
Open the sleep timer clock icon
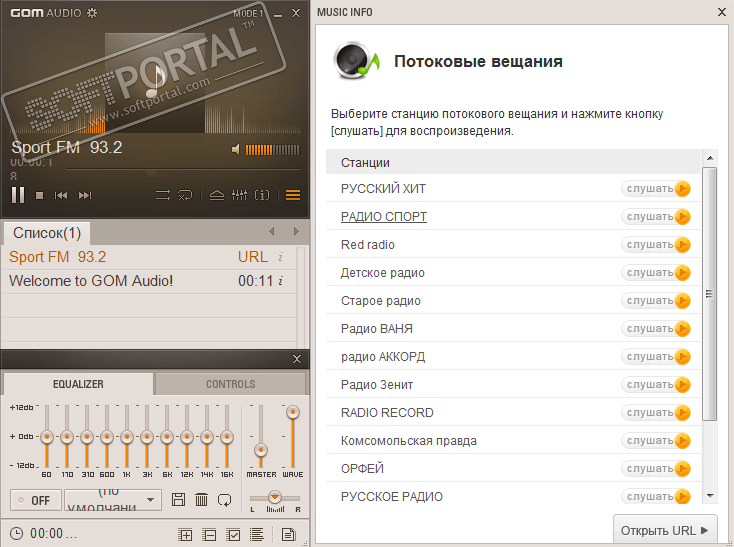16,534
